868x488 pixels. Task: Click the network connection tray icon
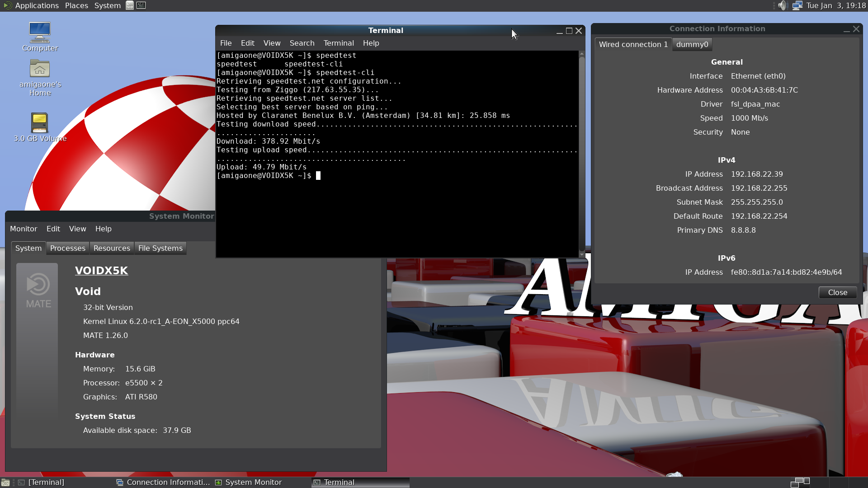tap(797, 5)
